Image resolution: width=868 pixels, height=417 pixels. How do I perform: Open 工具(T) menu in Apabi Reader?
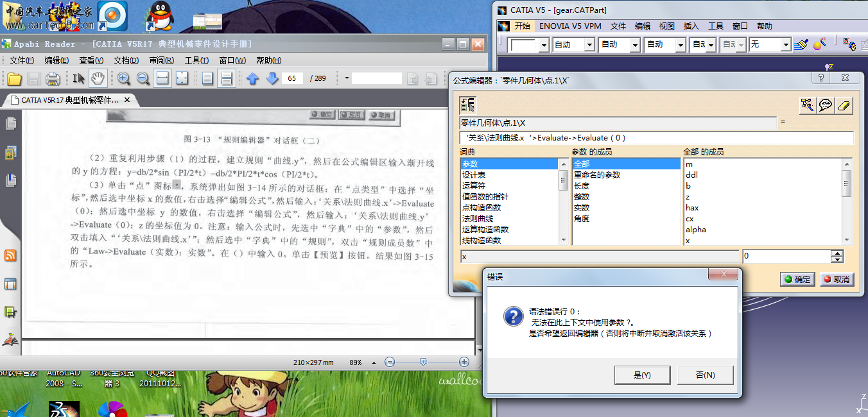[196, 60]
